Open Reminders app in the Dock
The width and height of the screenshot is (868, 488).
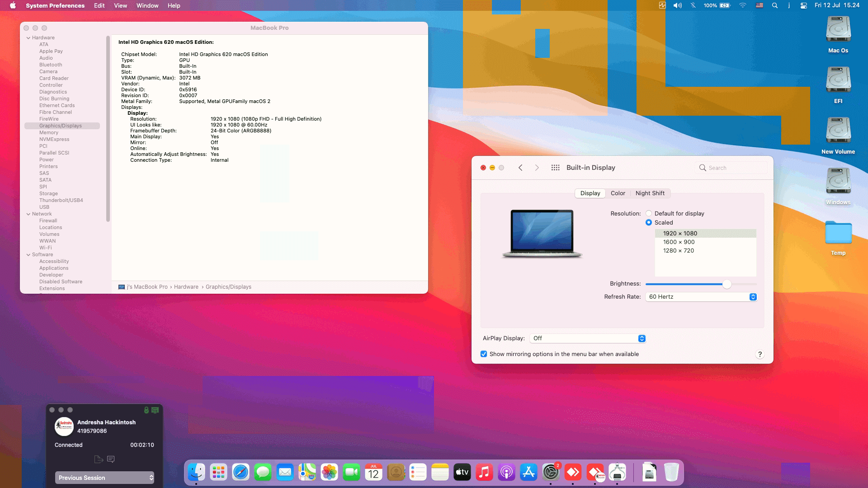click(418, 473)
